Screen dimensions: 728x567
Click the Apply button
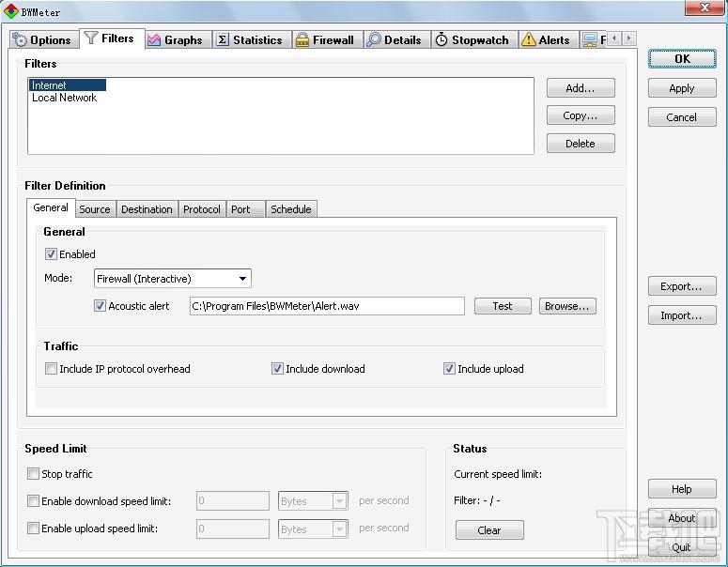[682, 88]
